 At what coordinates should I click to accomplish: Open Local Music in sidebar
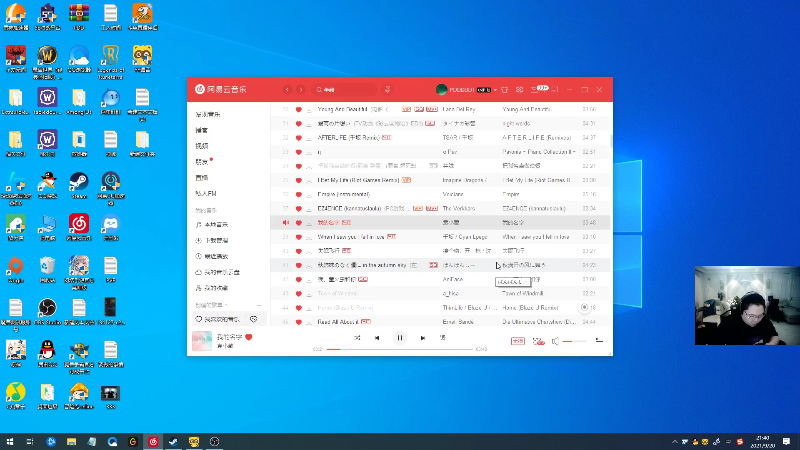212,224
